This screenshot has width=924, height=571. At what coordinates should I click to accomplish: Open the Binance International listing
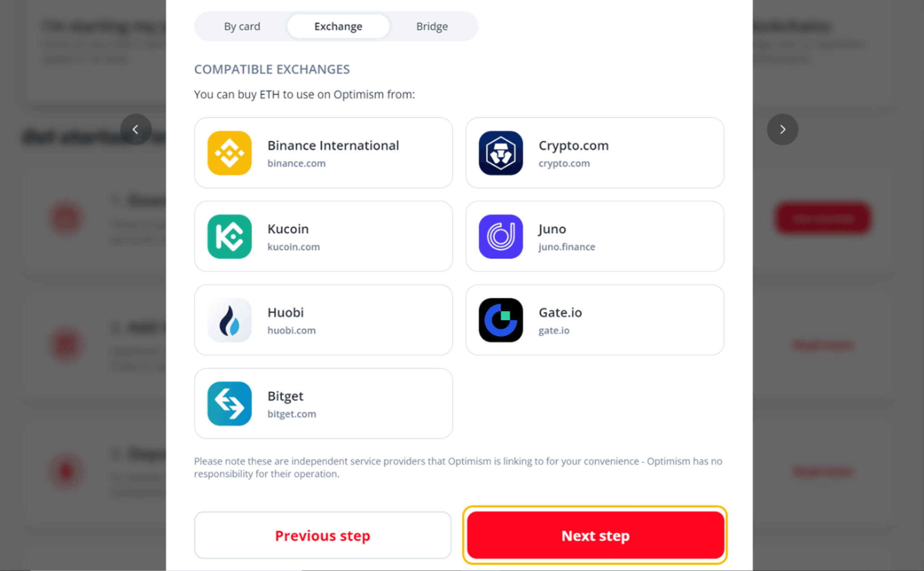pyautogui.click(x=323, y=152)
